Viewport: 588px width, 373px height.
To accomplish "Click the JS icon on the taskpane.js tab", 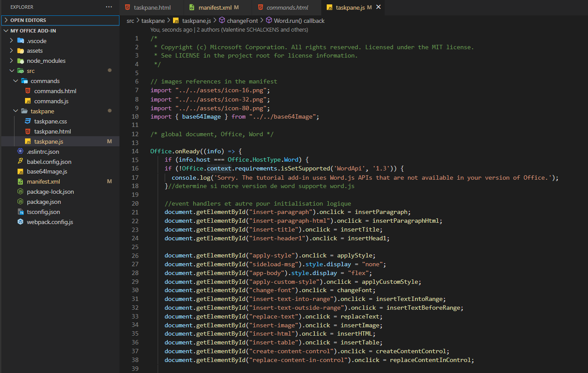I will tap(329, 7).
